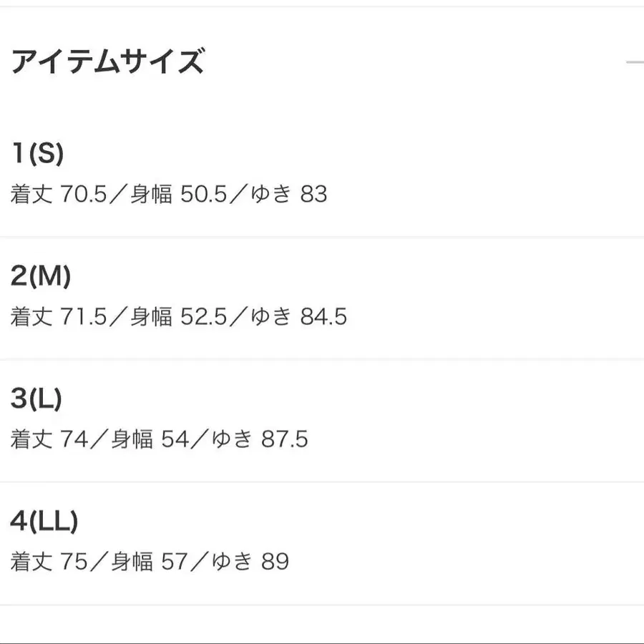Screen dimensions: 644x644
Task: Select the 1(S) size label
Action: (x=37, y=153)
